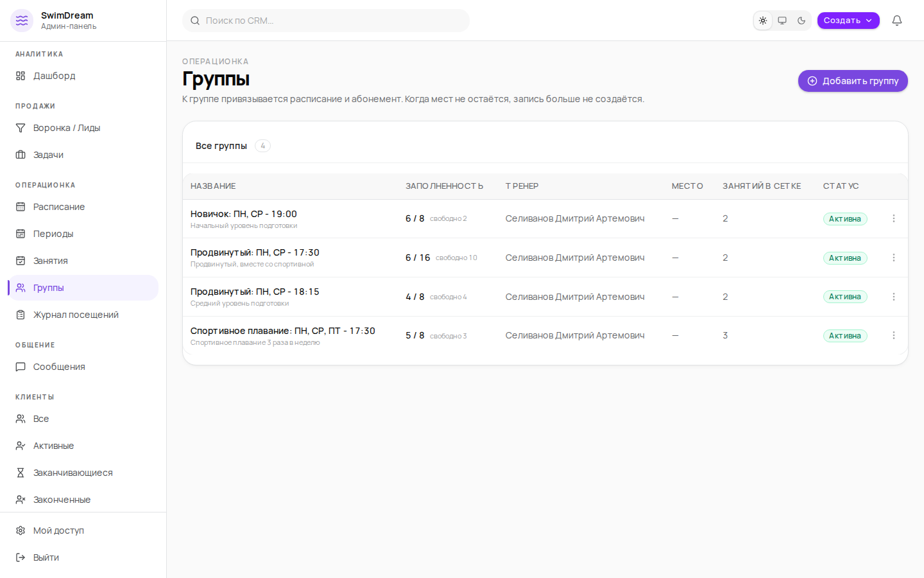
Task: Click the Журнал посещений clipboard icon
Action: pos(21,315)
